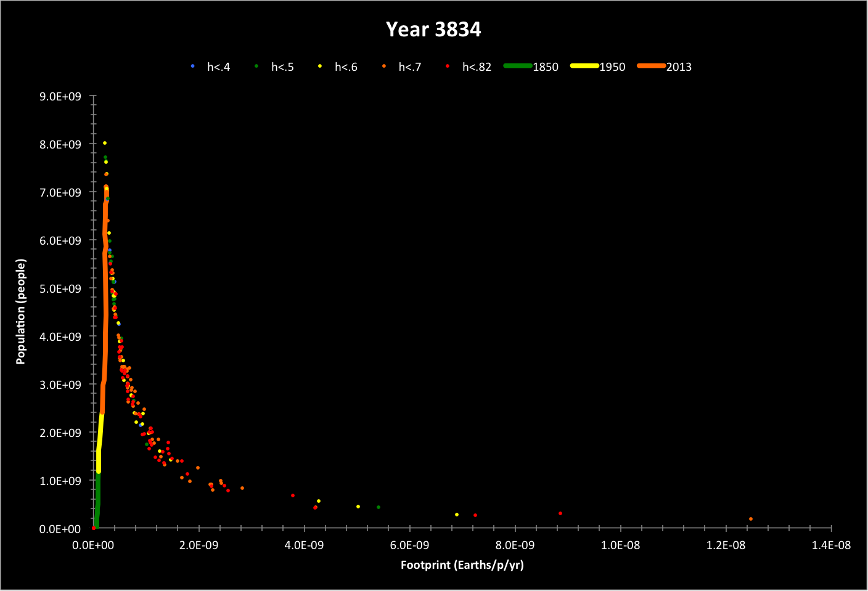
Task: Click the thick yellow 1950 curve segment
Action: (x=100, y=438)
